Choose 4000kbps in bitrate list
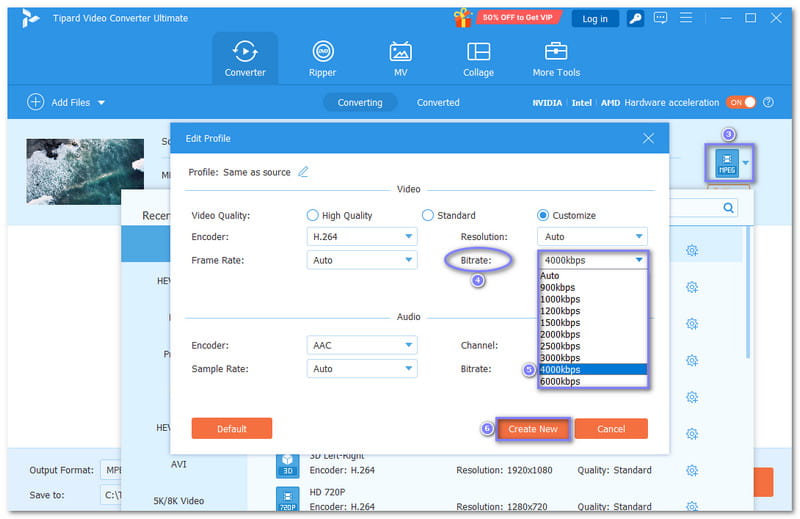 tap(593, 369)
